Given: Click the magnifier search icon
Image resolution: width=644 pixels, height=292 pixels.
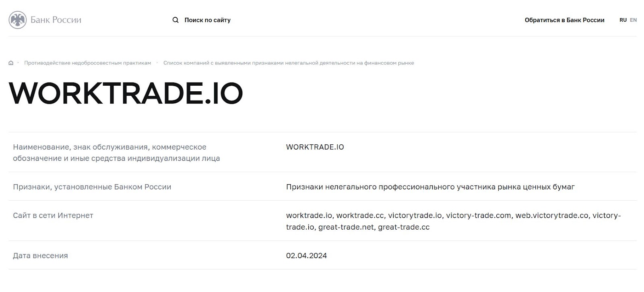Looking at the screenshot, I should point(175,20).
